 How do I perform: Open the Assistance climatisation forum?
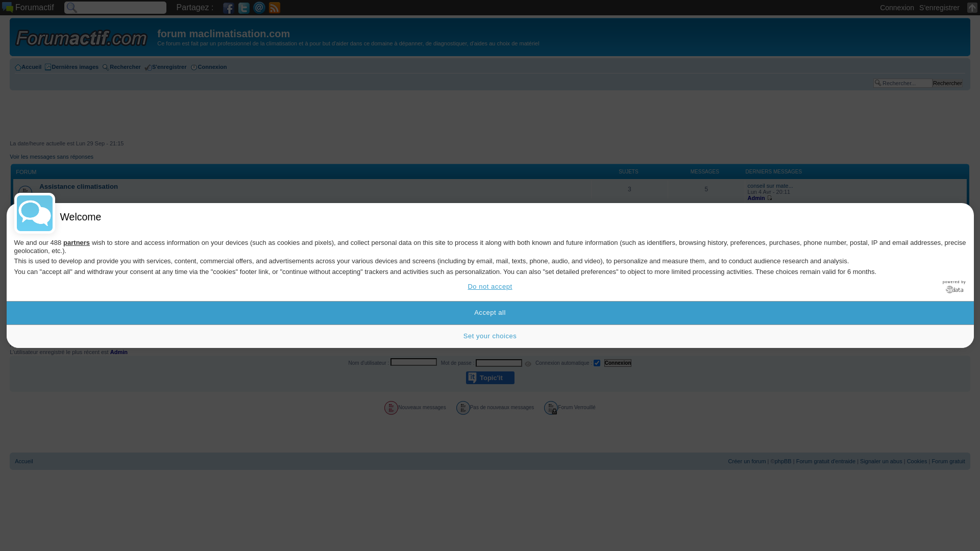(79, 187)
